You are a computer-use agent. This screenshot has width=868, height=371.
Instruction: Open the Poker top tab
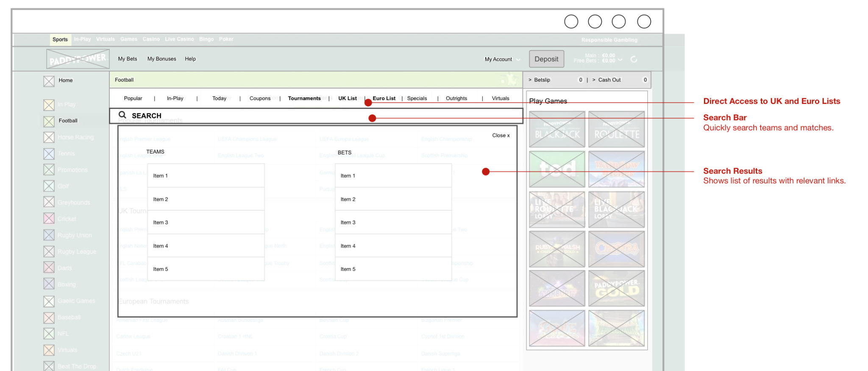[226, 39]
